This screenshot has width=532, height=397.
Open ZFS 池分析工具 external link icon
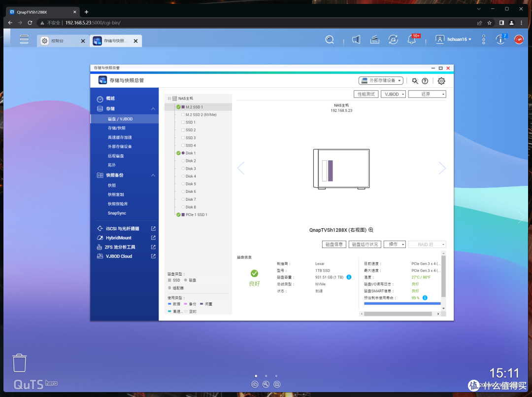153,247
